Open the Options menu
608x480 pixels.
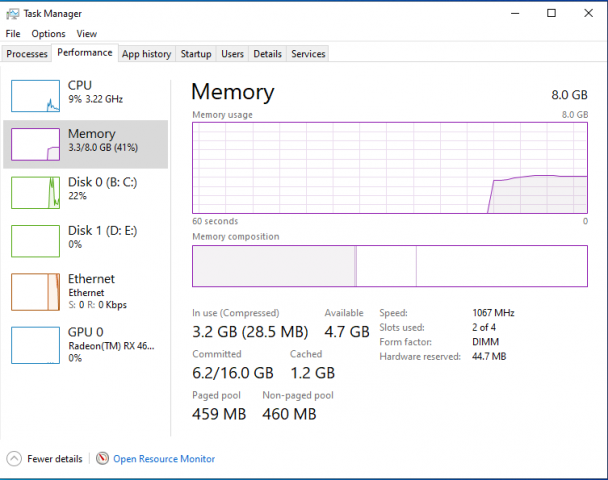[48, 33]
